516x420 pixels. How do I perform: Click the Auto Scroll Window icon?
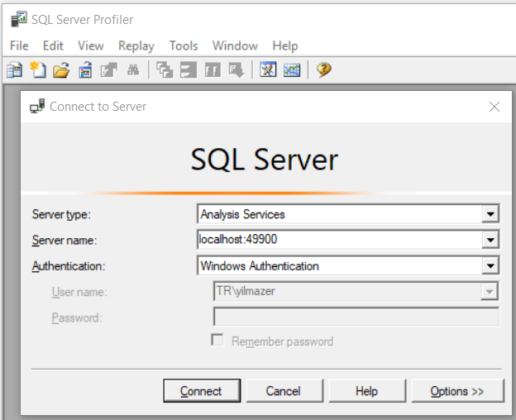[236, 70]
